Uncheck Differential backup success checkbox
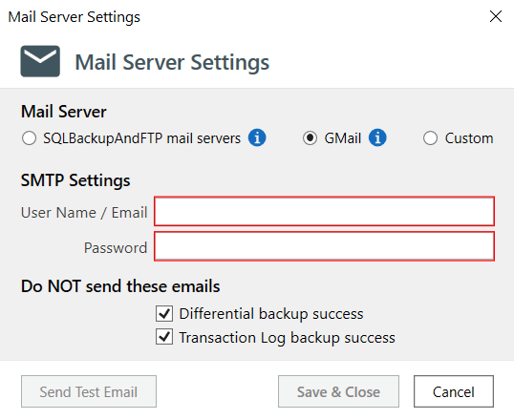514x420 pixels. [x=164, y=313]
